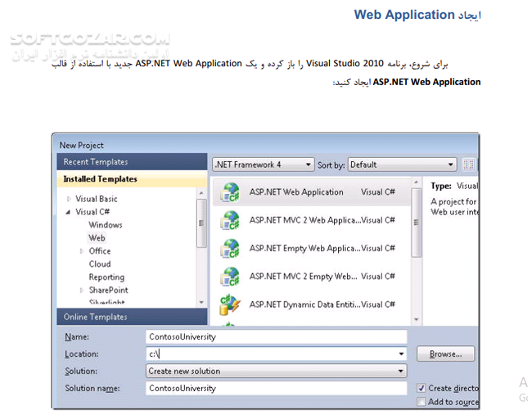Click the template tree scrollbar down arrow
The image size is (532, 419).
(x=201, y=302)
